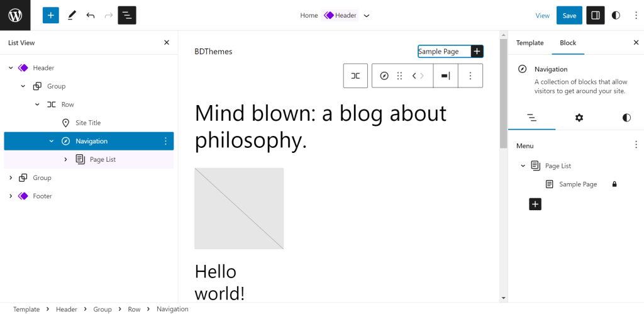Viewport: 644px width, 314px height.
Task: Click the Page List icon in List View
Action: 80,159
